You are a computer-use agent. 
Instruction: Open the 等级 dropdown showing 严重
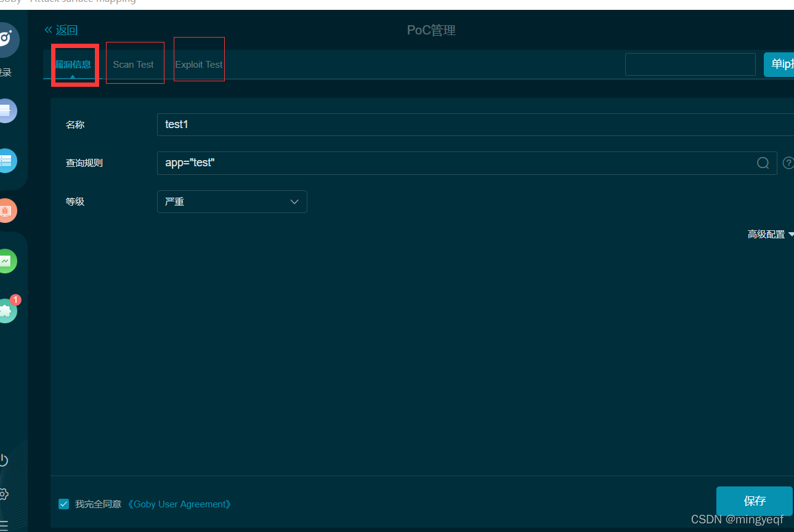pyautogui.click(x=232, y=201)
